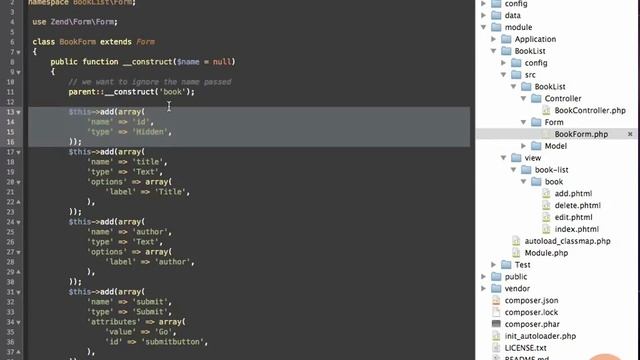Select BookForm.php in the file tree
The height and width of the screenshot is (360, 640).
[581, 134]
